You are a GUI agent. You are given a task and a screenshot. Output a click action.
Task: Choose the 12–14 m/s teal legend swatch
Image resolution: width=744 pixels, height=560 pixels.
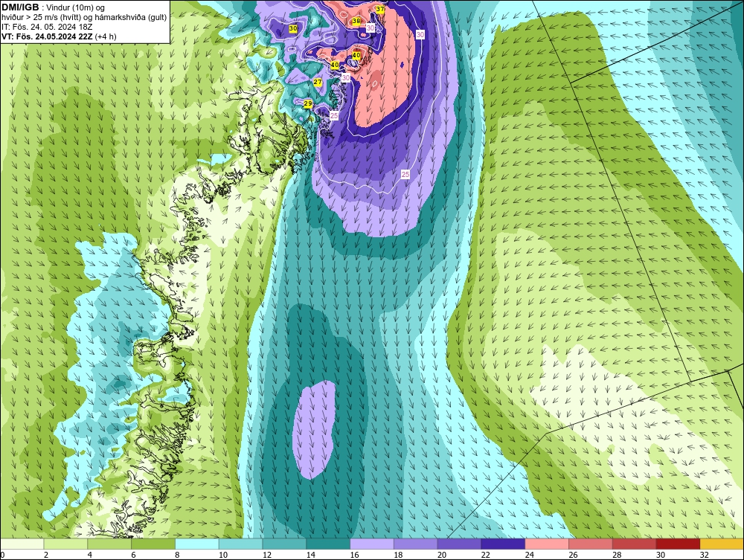point(284,544)
